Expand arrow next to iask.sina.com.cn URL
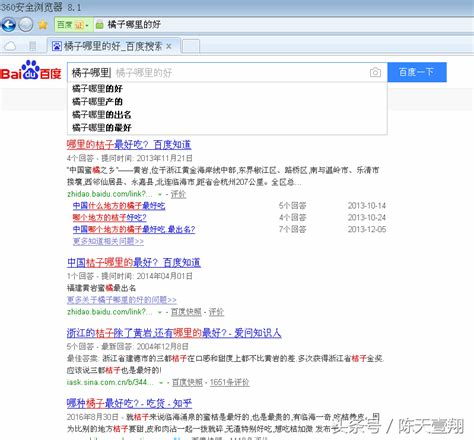 [x=161, y=383]
